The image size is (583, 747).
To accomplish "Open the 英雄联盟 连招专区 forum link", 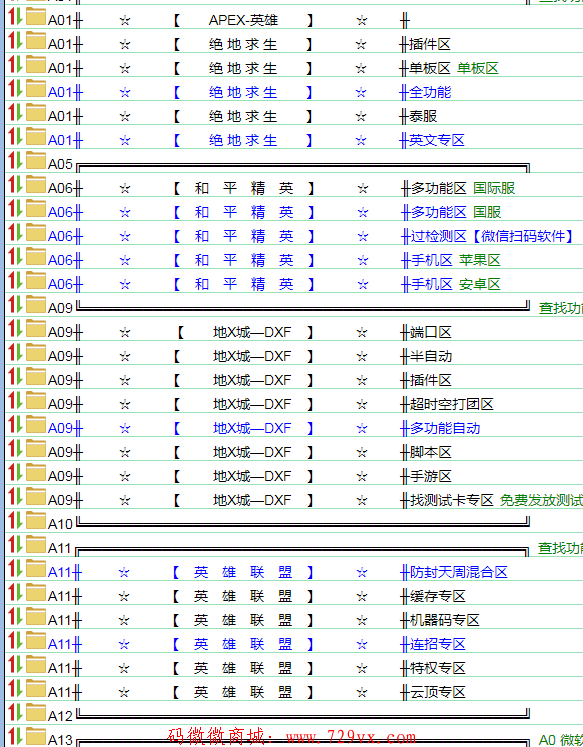I will [257, 644].
